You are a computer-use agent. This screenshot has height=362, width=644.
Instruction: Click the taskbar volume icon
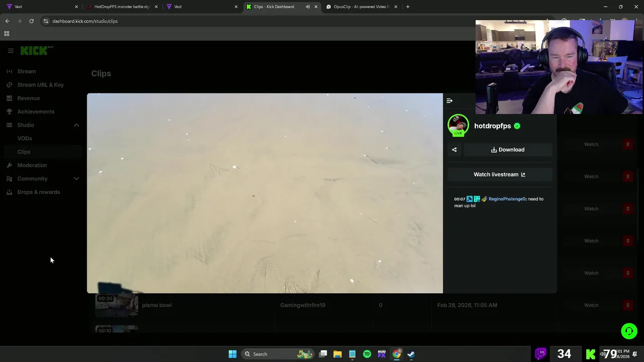point(602,354)
